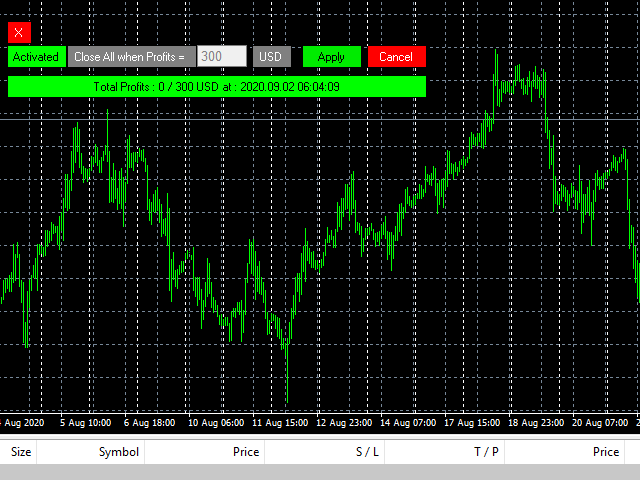Close the panel with the red X
This screenshot has width=640, height=480.
click(x=19, y=32)
